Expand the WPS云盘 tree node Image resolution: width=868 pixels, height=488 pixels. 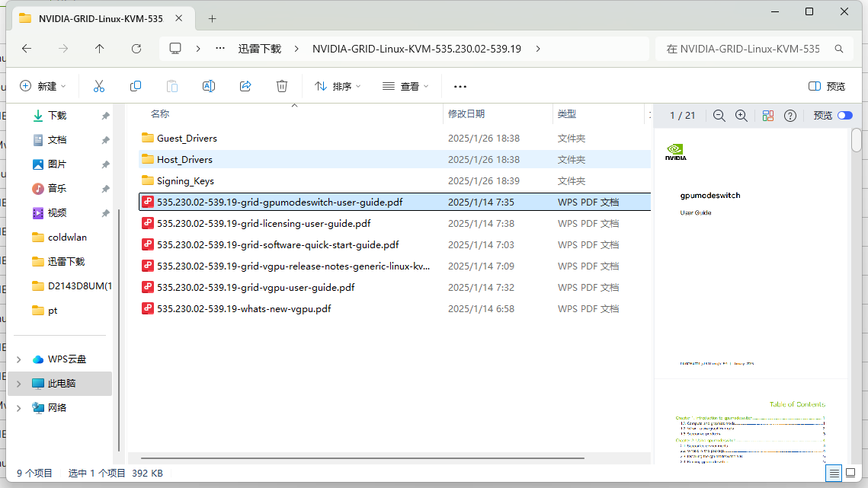click(x=19, y=359)
